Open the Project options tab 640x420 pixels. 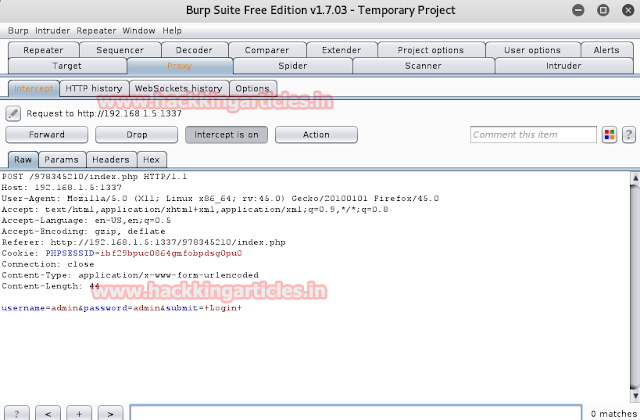(x=431, y=50)
